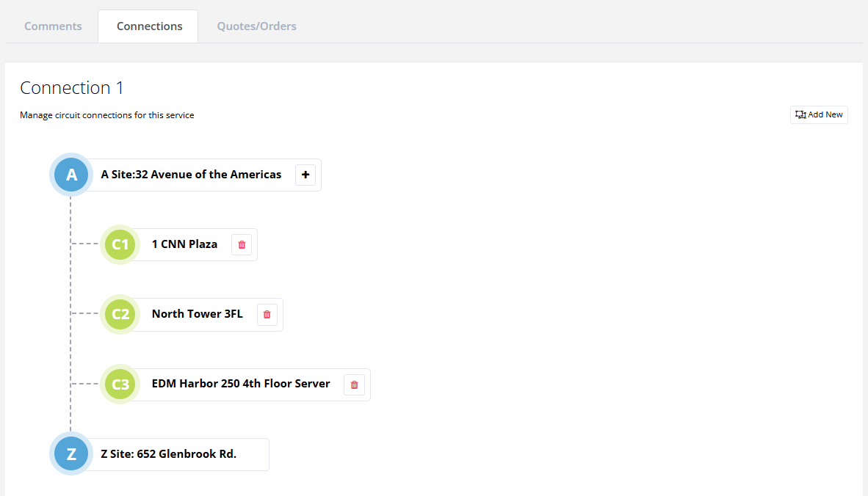
Task: Open the Quotes/Orders tab
Action: click(256, 26)
